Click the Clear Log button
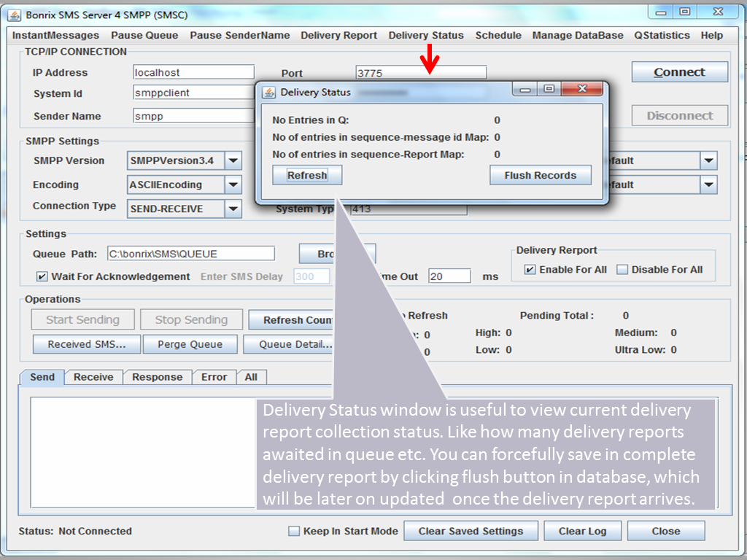This screenshot has height=560, width=747. click(583, 531)
